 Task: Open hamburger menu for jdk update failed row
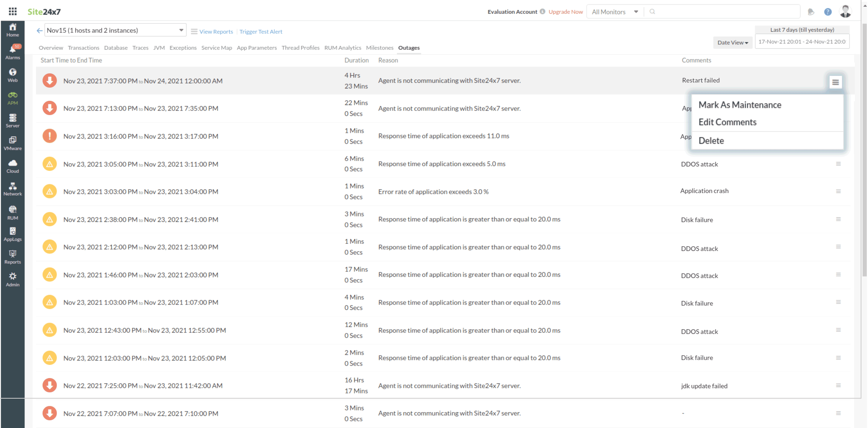[838, 385]
